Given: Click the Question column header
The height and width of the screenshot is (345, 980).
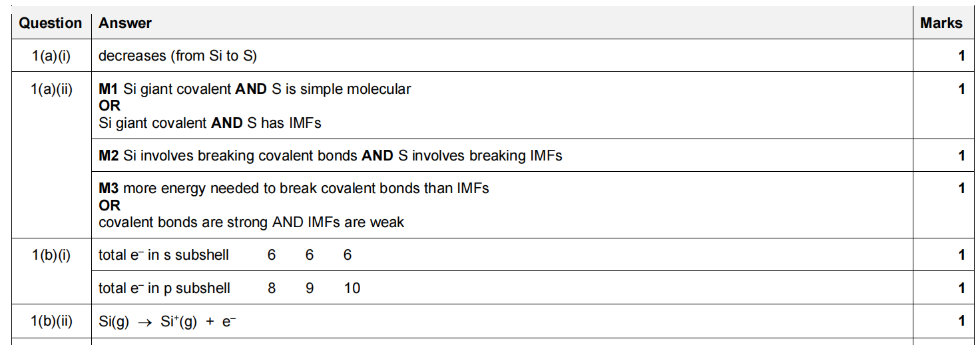Looking at the screenshot, I should (50, 23).
